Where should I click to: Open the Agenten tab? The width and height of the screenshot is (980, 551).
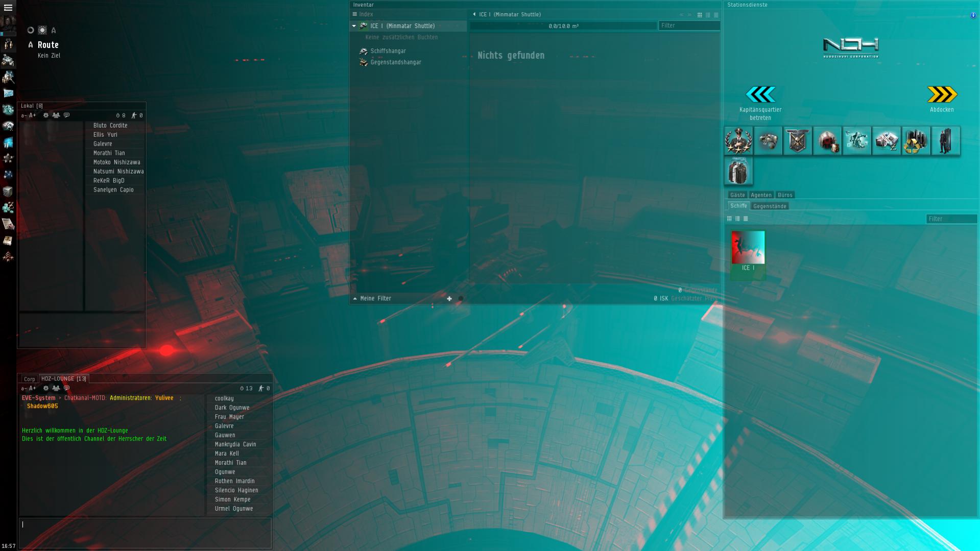pos(761,195)
